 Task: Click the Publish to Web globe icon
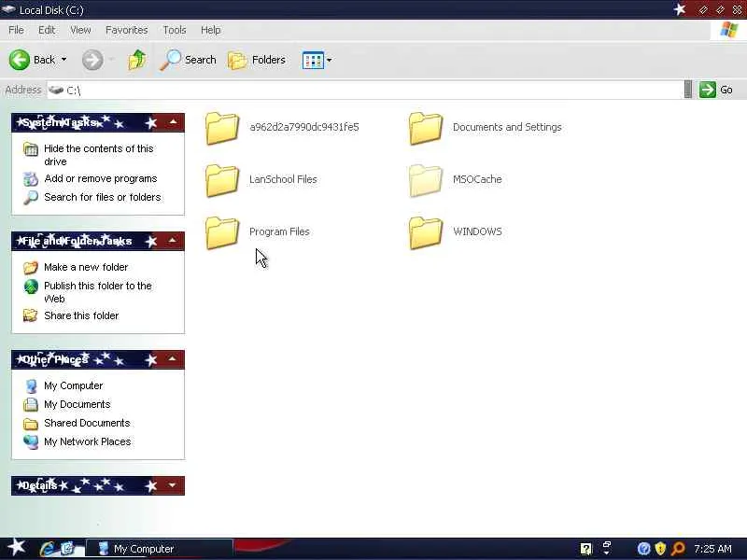coord(31,287)
